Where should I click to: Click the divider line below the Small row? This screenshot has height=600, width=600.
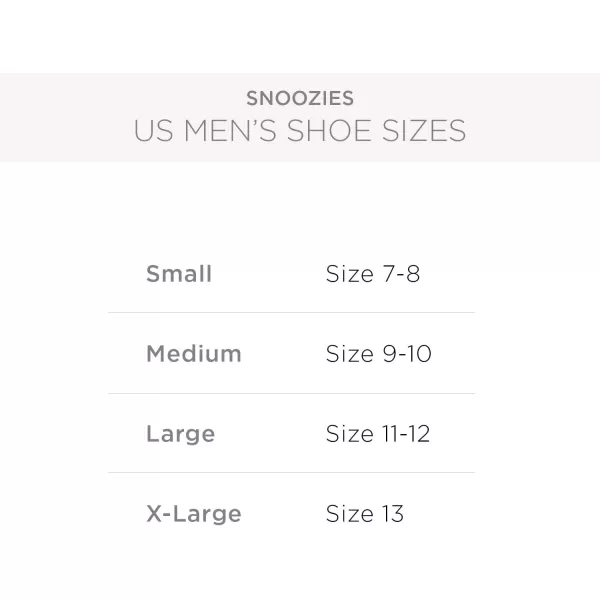pyautogui.click(x=291, y=313)
